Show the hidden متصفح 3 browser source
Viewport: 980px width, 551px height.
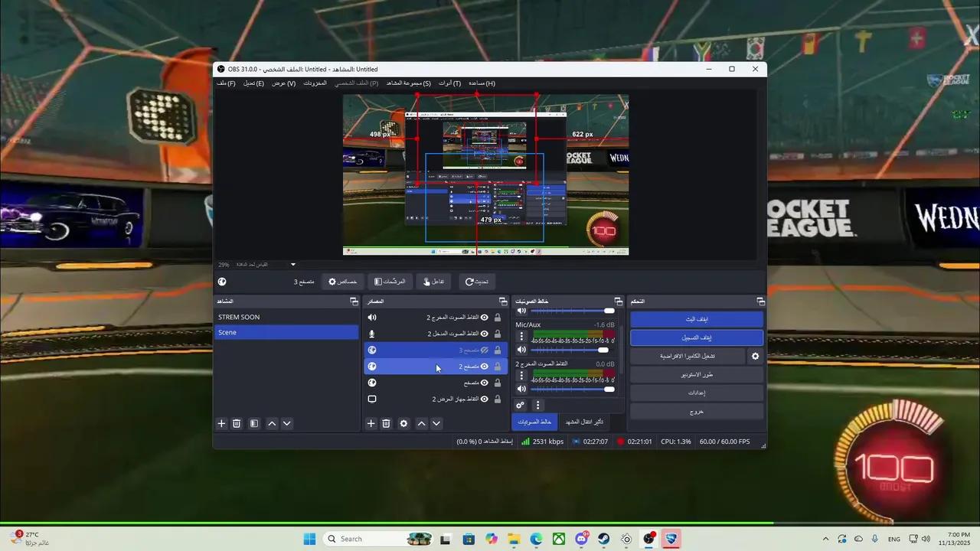[x=484, y=350]
